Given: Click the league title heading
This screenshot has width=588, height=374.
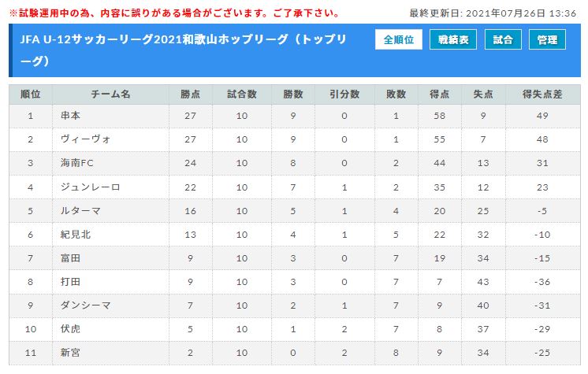Looking at the screenshot, I should click(x=184, y=50).
